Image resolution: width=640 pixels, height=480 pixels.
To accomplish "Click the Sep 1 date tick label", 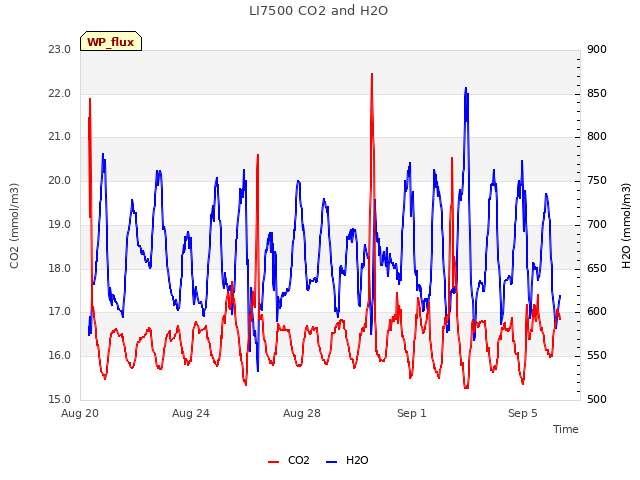I will [412, 413].
